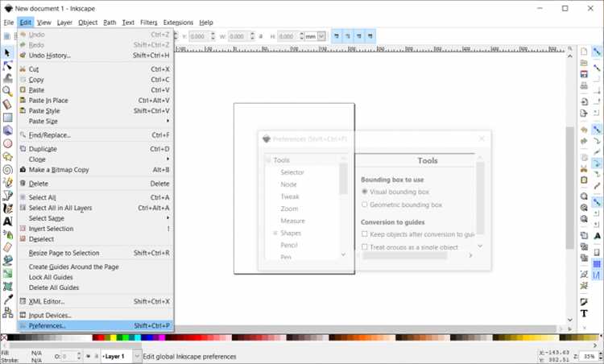Select the Spiral tool

(7, 169)
